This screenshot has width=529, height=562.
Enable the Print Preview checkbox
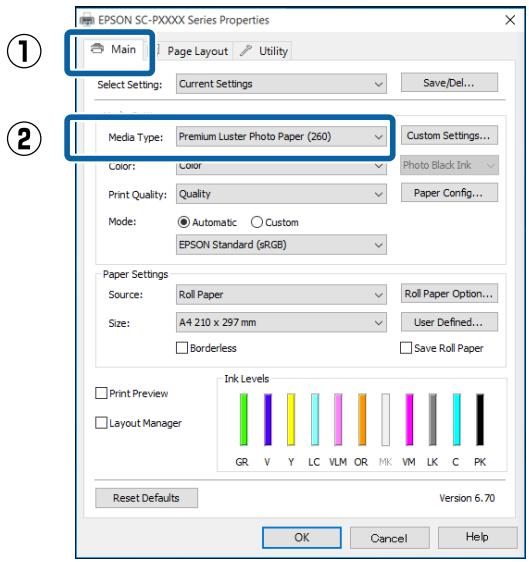tap(101, 393)
